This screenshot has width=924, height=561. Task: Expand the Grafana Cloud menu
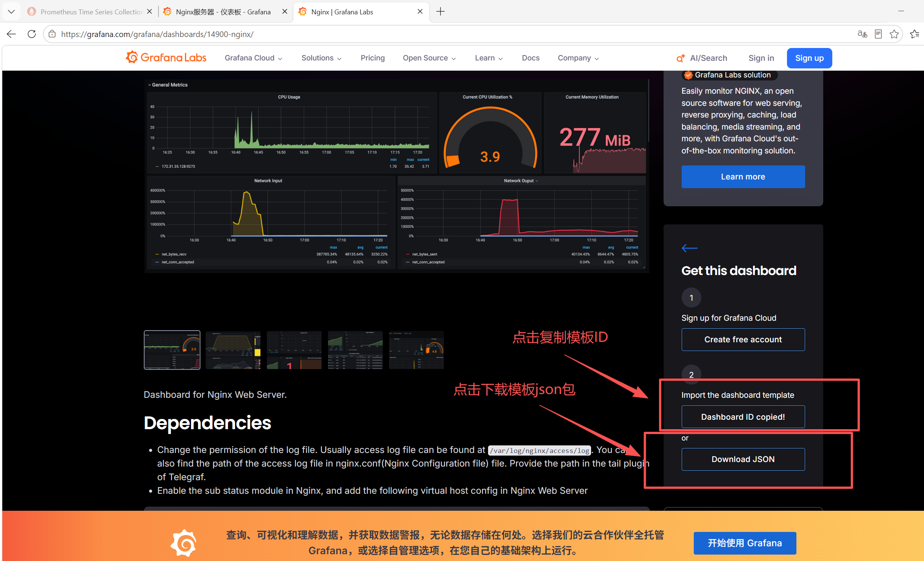(x=253, y=58)
